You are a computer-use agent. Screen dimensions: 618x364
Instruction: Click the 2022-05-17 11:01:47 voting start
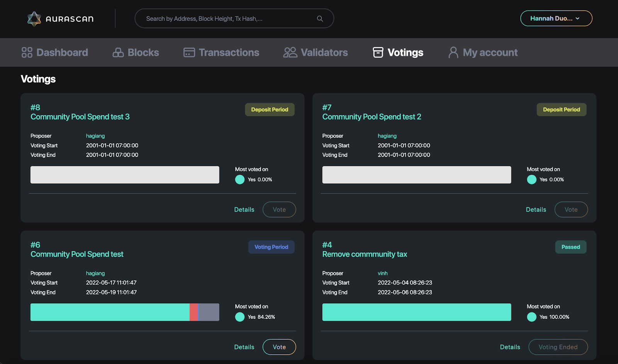click(111, 283)
